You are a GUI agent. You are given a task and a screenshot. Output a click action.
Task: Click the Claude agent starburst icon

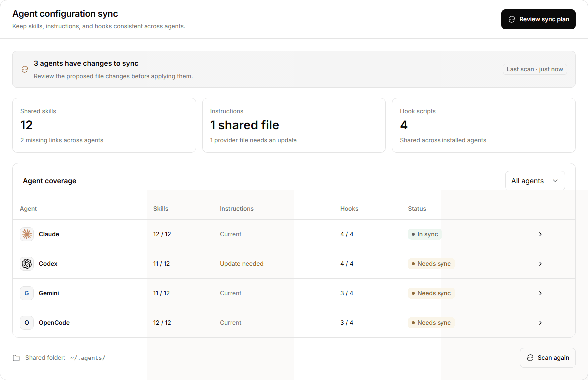pos(27,234)
